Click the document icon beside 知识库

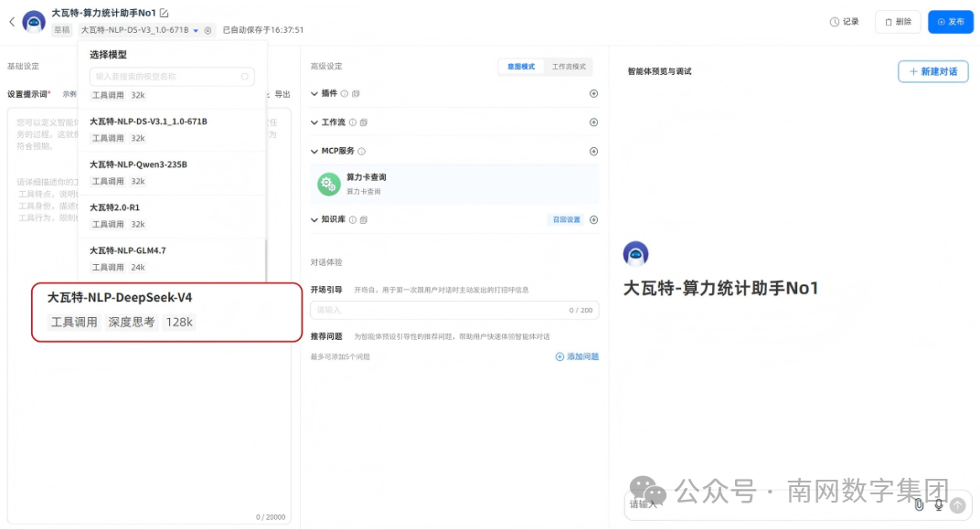364,220
